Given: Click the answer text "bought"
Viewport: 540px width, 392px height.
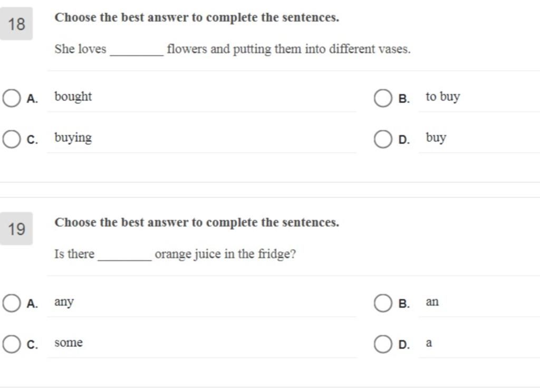Looking at the screenshot, I should pyautogui.click(x=73, y=97).
